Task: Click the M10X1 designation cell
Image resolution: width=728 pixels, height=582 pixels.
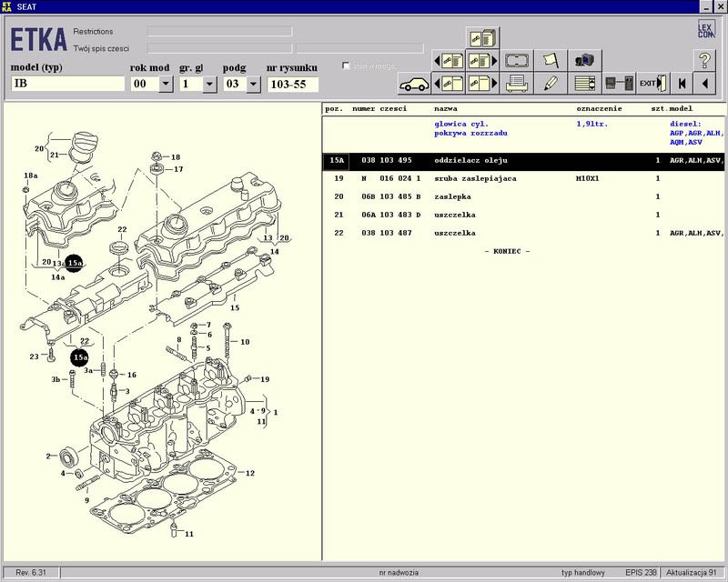Action: (587, 178)
